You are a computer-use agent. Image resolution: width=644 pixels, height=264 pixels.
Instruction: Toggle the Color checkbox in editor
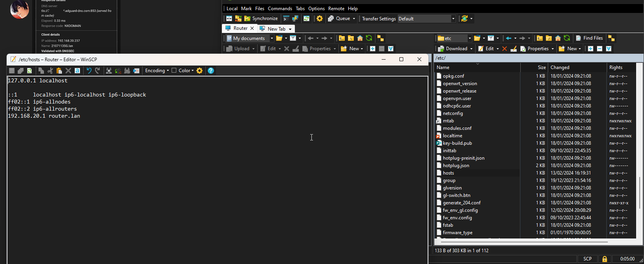tap(174, 71)
